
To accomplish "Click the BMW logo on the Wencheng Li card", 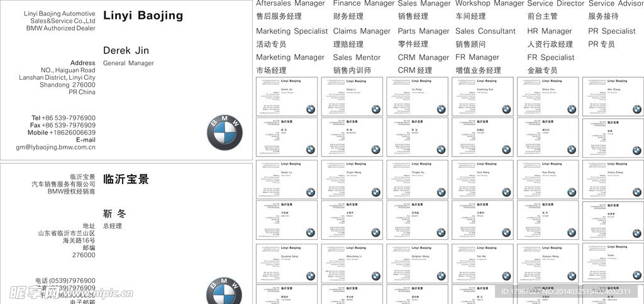I will point(376,276).
